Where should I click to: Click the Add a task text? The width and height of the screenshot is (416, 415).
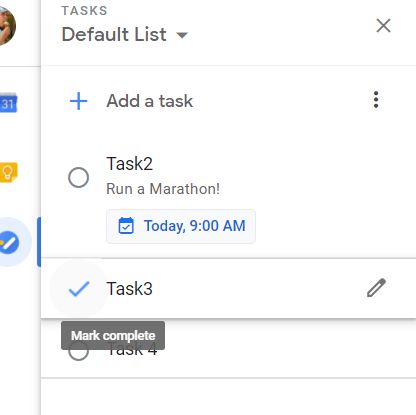[150, 101]
